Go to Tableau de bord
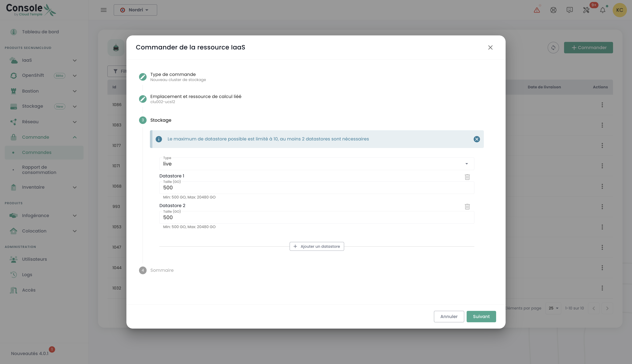 [40, 32]
